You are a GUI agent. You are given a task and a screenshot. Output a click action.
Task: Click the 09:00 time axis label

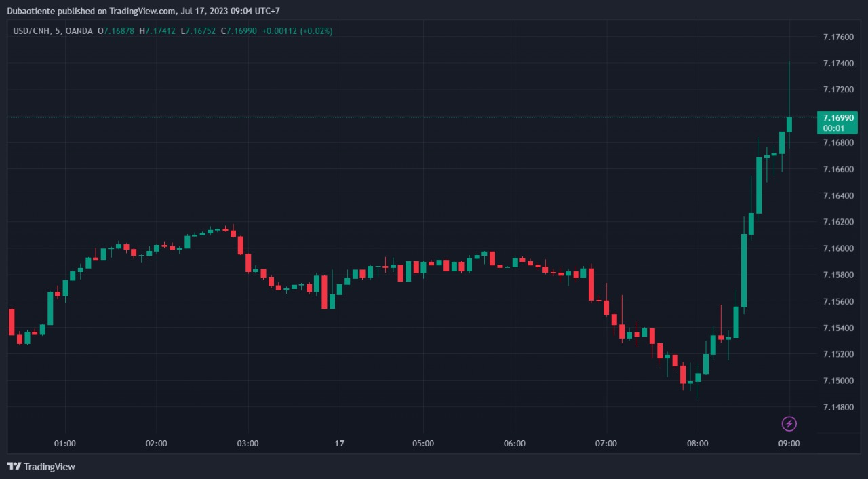(789, 444)
